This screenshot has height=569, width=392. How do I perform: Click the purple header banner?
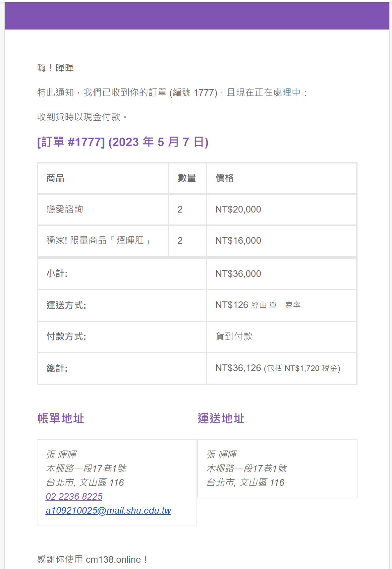pyautogui.click(x=197, y=16)
